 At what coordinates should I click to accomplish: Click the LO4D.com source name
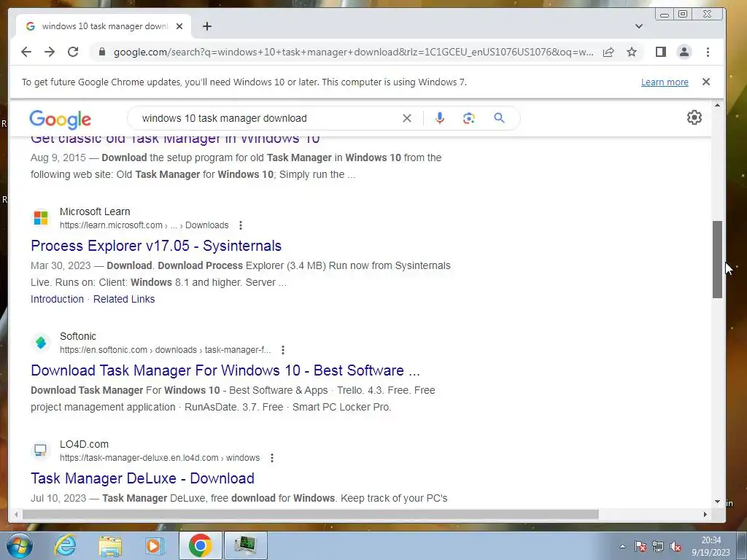84,444
